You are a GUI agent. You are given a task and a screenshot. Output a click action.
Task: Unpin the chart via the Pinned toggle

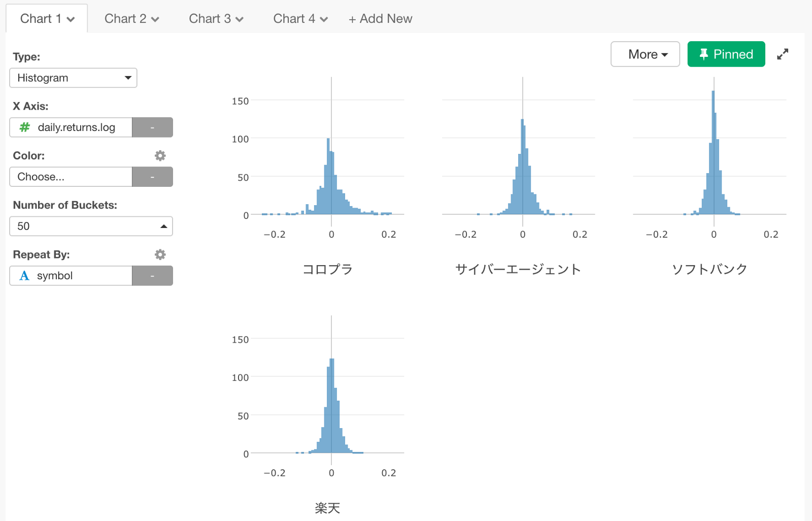click(x=726, y=54)
